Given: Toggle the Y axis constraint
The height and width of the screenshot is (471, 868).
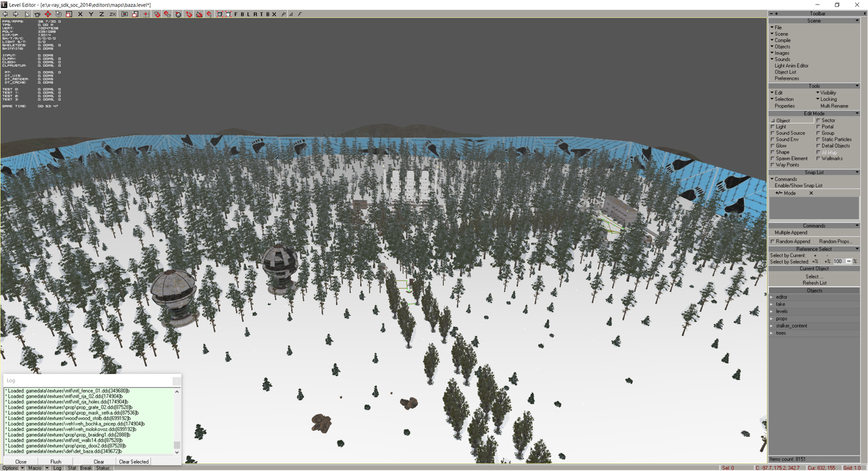Looking at the screenshot, I should tap(91, 14).
